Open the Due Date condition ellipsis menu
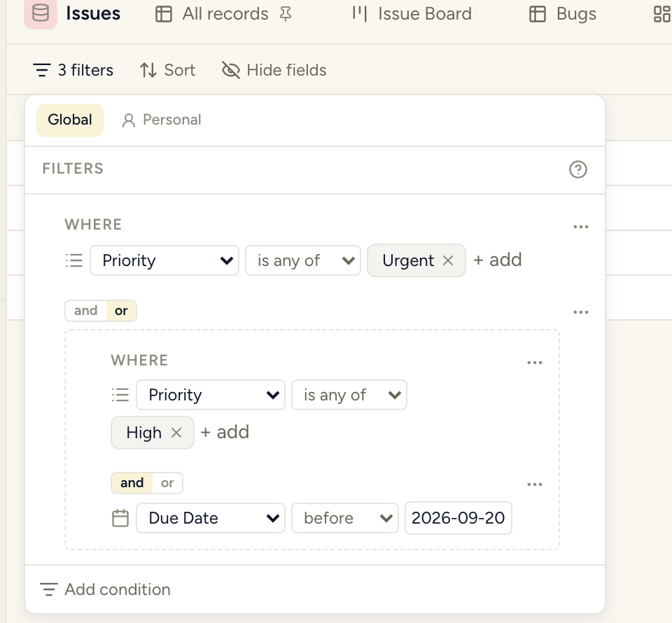This screenshot has width=672, height=623. click(534, 484)
